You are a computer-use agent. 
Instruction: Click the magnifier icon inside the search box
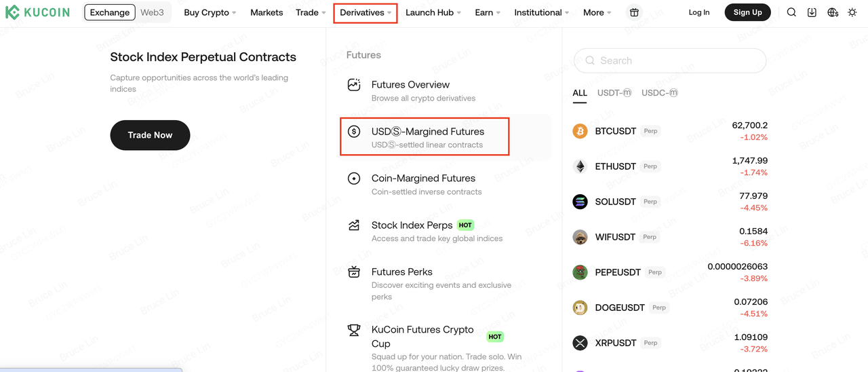[x=590, y=60]
